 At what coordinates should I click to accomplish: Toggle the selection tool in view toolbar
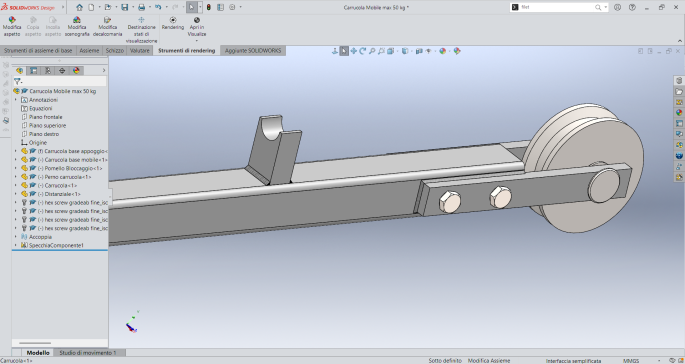coord(344,51)
